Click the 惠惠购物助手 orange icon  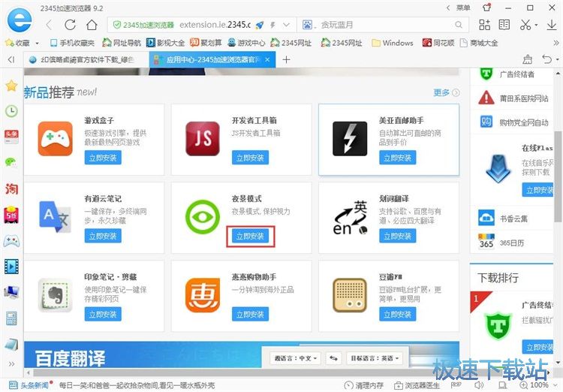pyautogui.click(x=203, y=295)
